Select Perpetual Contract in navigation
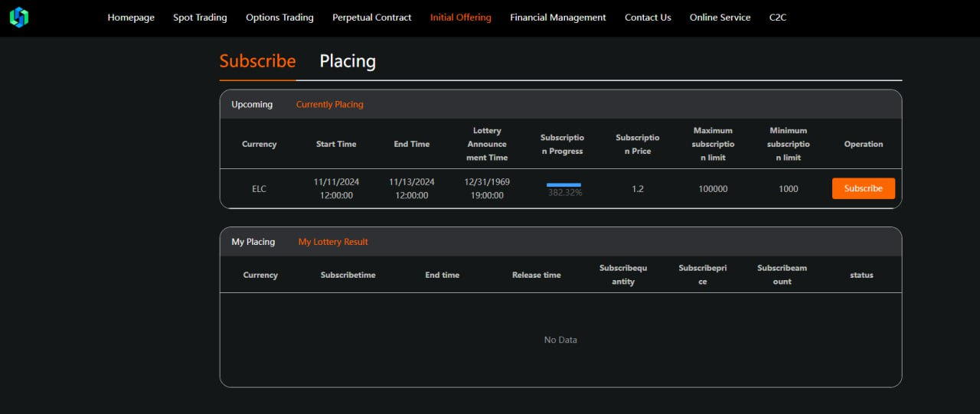The height and width of the screenshot is (414, 980). coord(371,18)
